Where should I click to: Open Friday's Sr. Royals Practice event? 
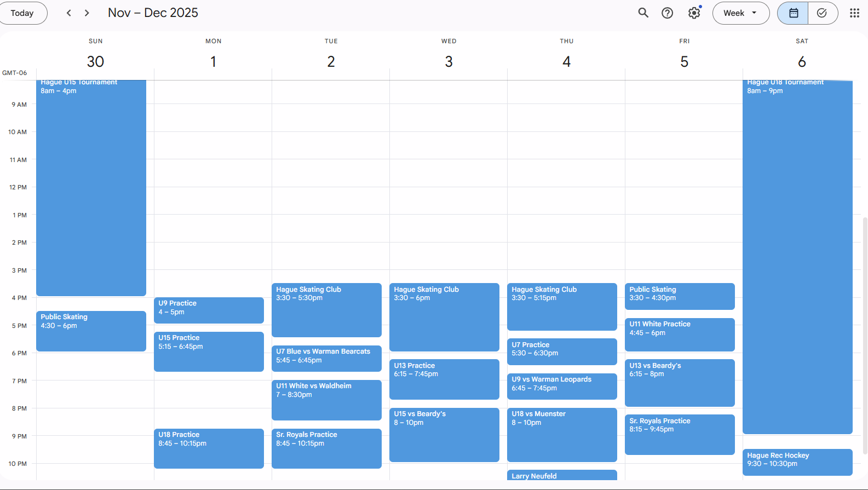[680, 434]
